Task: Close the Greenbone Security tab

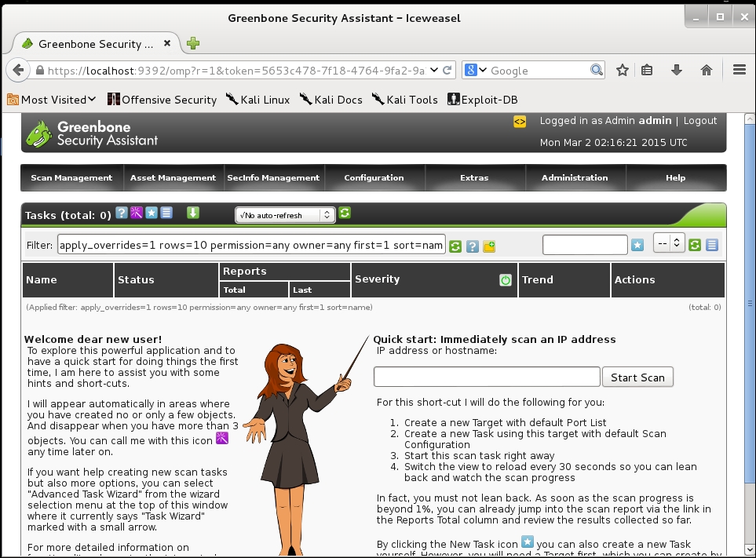Action: pyautogui.click(x=166, y=43)
